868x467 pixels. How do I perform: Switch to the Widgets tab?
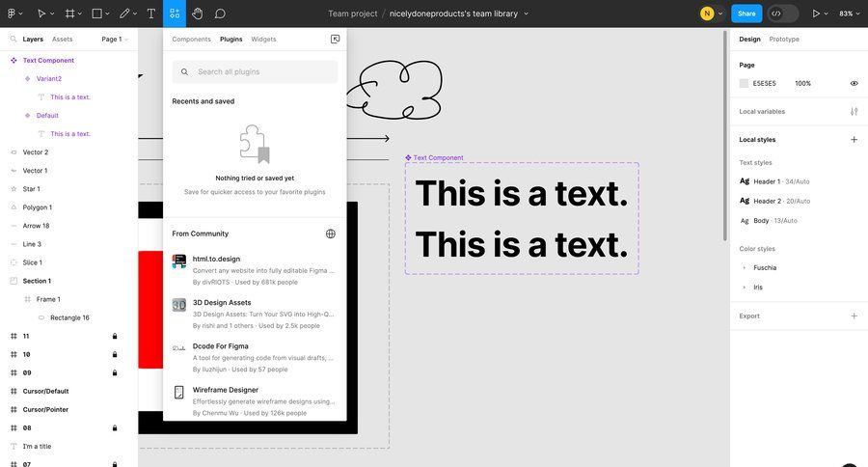point(263,39)
